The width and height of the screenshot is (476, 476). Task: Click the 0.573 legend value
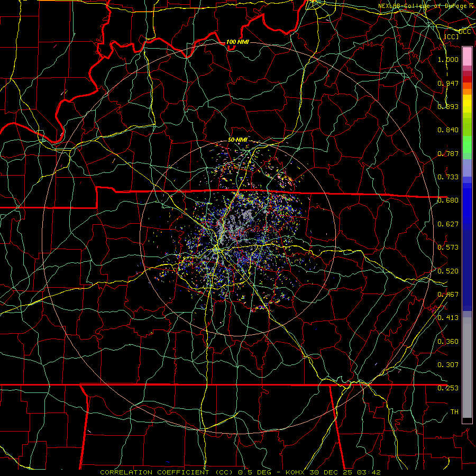pos(448,248)
